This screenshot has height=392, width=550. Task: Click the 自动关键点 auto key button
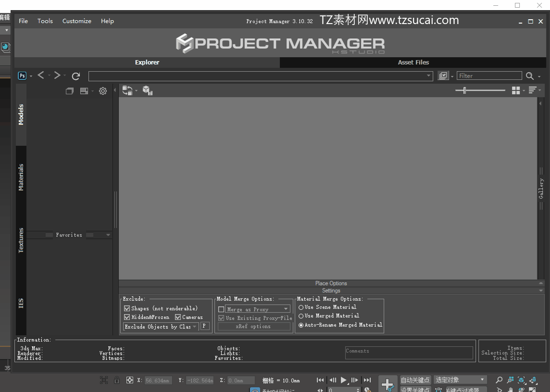415,379
